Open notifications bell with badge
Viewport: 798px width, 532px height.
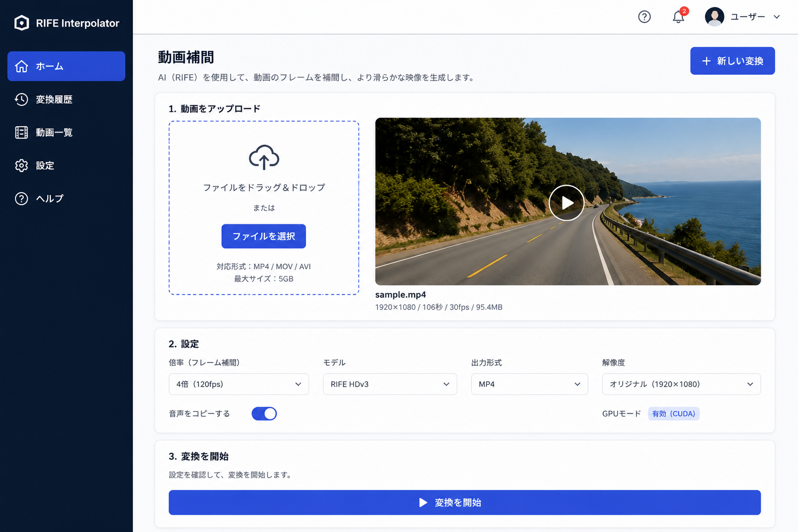[679, 17]
